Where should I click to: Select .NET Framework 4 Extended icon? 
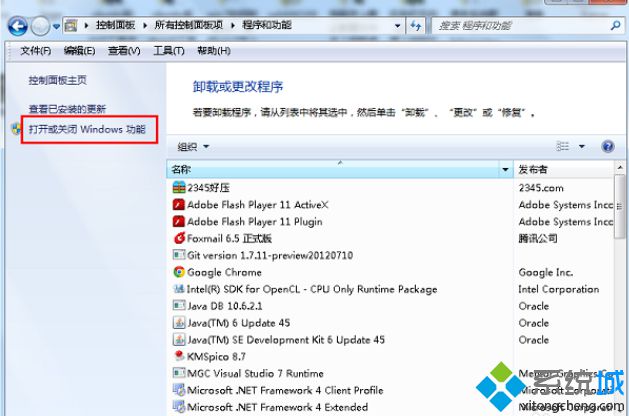tap(179, 407)
